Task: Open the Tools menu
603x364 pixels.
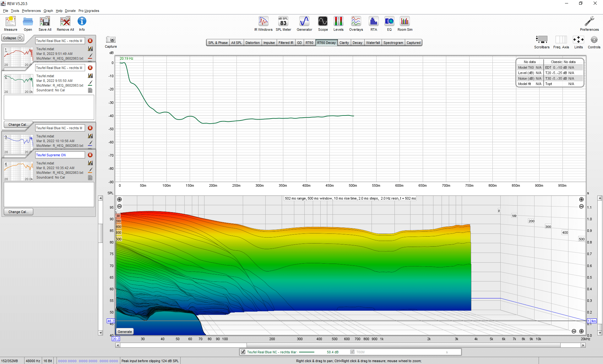Action: click(15, 11)
